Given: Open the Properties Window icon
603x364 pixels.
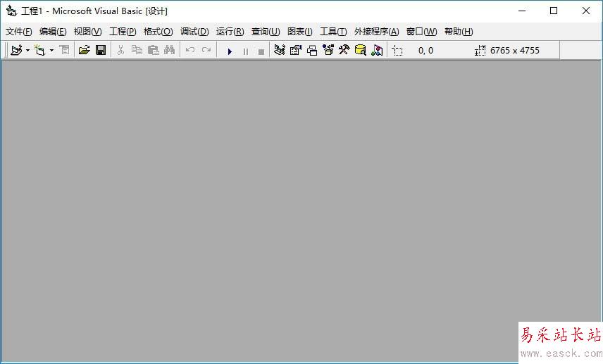Looking at the screenshot, I should [x=296, y=50].
